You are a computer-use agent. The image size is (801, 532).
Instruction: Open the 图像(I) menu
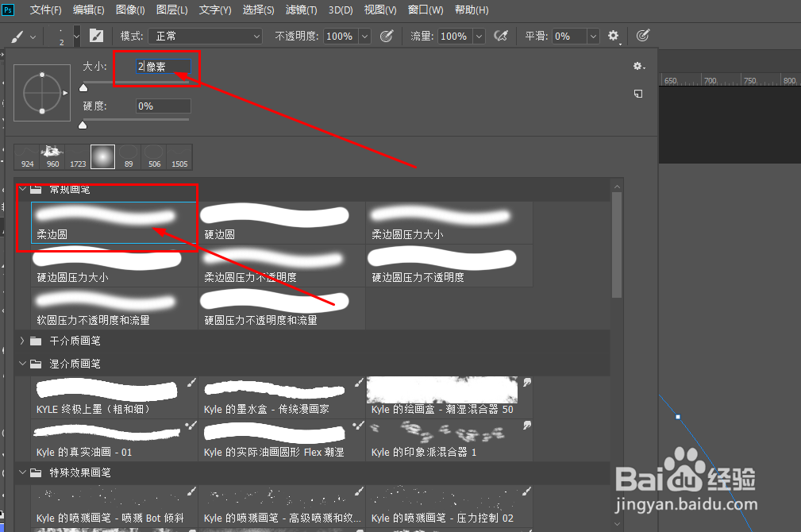(130, 10)
